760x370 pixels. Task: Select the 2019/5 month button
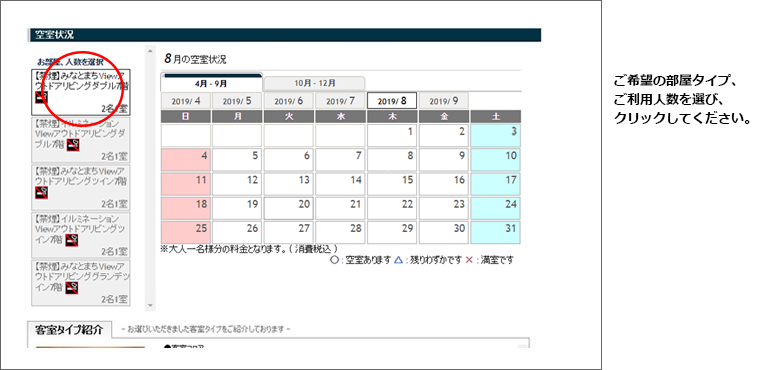pos(237,101)
